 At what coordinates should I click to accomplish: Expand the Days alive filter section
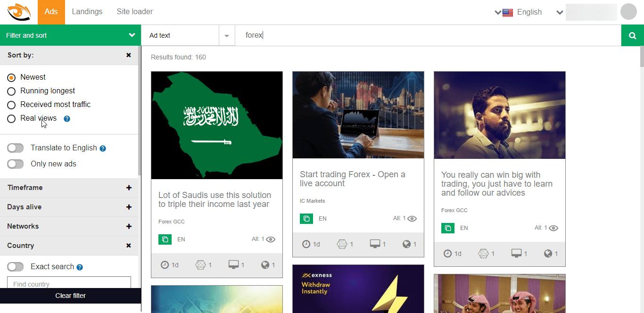coord(129,207)
